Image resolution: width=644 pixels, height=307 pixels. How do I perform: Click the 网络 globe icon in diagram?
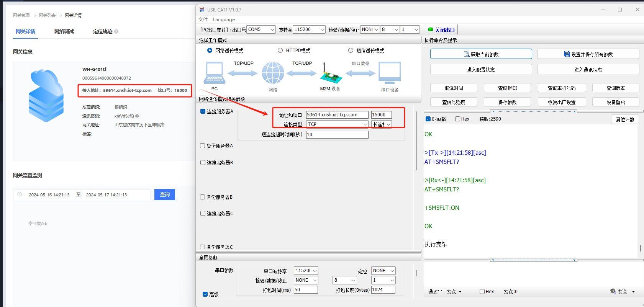click(x=273, y=73)
